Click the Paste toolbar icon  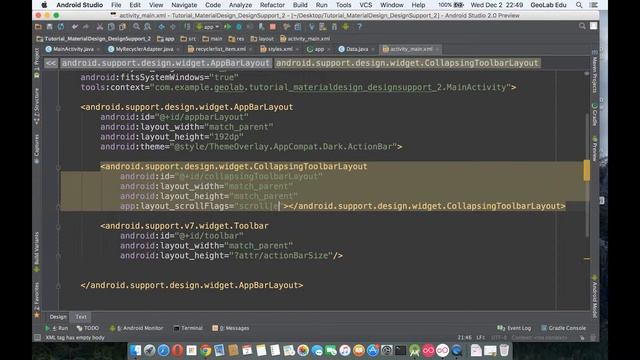(122, 27)
